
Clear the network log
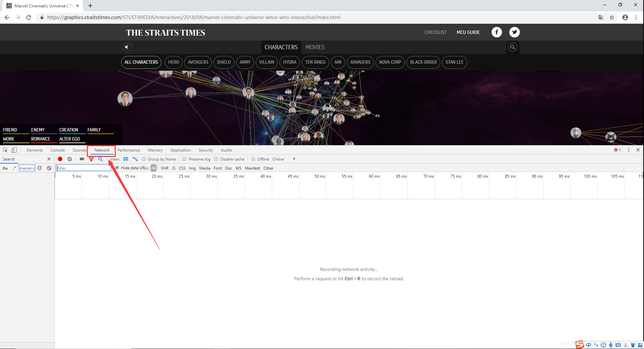click(x=69, y=159)
